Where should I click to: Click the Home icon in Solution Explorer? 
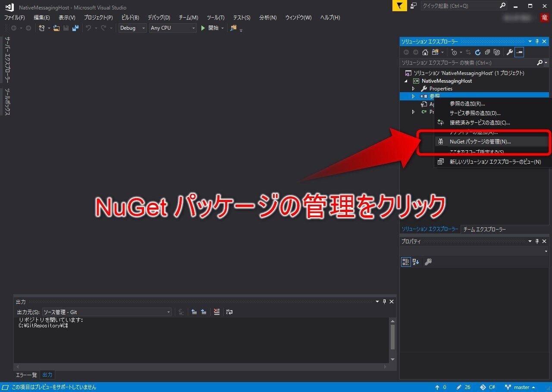(425, 52)
